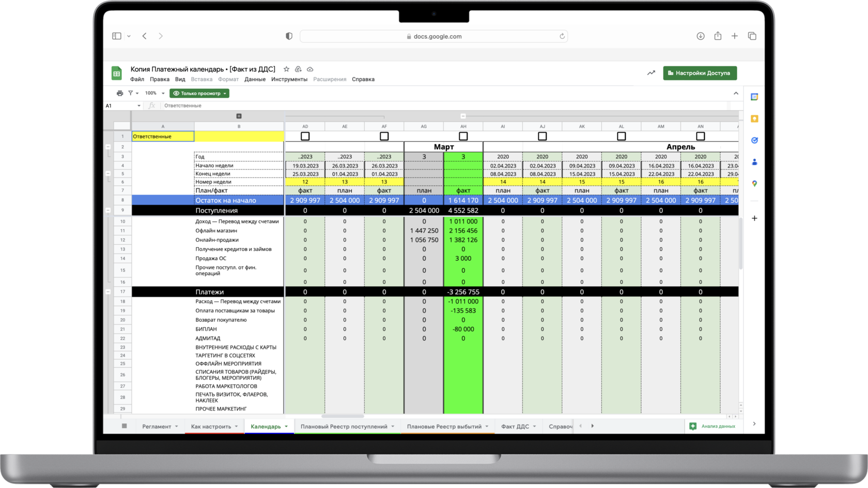Tick the checkbox in column AN

pos(701,136)
